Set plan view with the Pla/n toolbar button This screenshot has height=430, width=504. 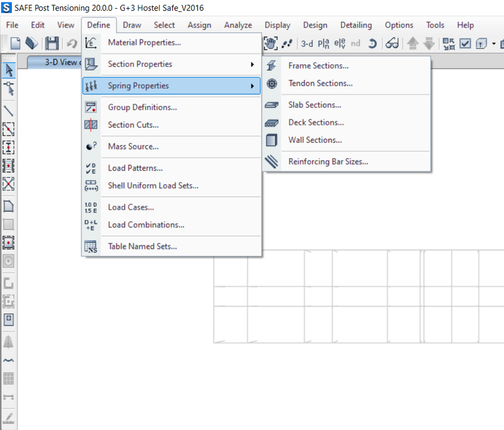coord(323,43)
